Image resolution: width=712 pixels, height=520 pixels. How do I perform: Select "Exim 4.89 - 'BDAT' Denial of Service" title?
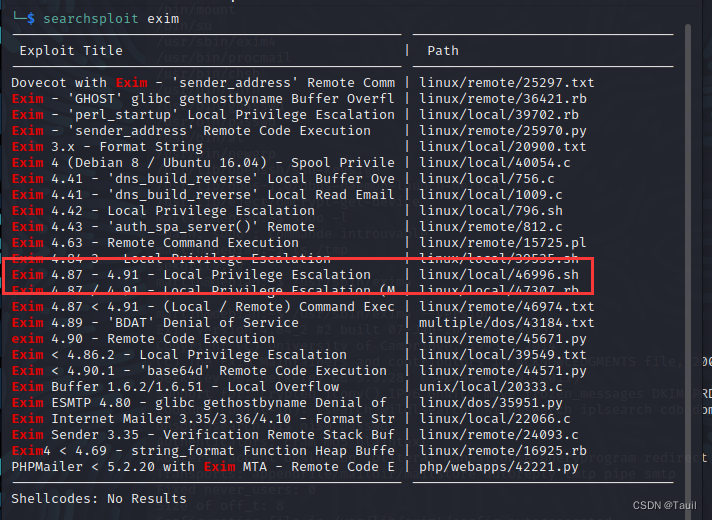tap(155, 322)
